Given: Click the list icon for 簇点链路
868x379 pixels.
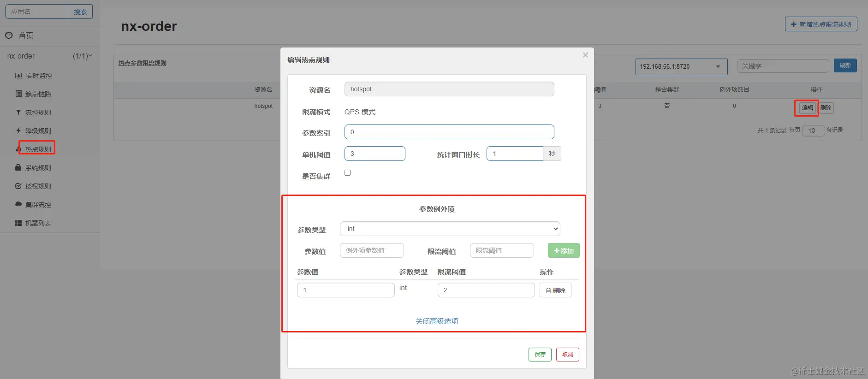Looking at the screenshot, I should 18,94.
